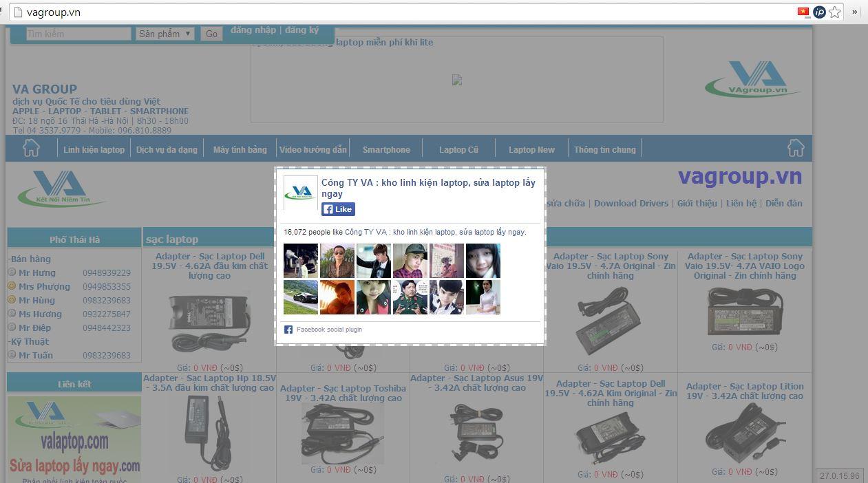Open the Sạc Laptop Lition 19V title
Image resolution: width=868 pixels, height=483 pixels.
click(744, 391)
